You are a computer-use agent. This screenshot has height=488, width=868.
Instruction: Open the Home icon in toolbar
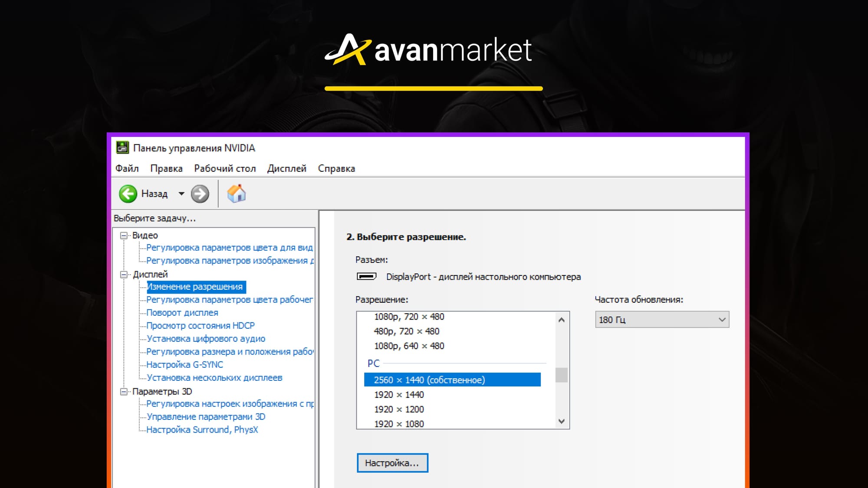pyautogui.click(x=237, y=194)
